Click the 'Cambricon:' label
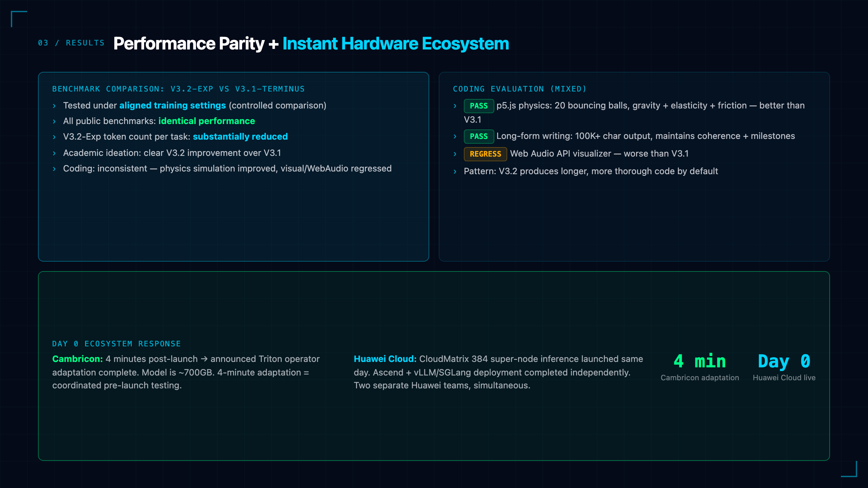 (78, 359)
